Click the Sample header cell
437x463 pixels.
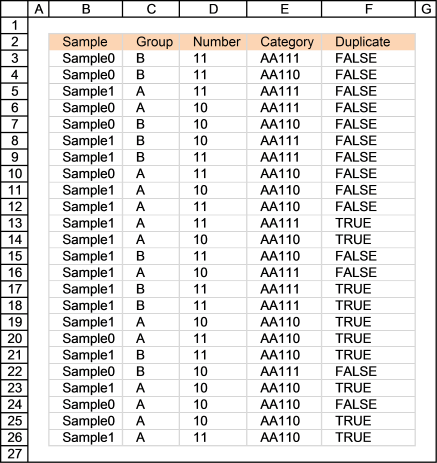coord(86,42)
